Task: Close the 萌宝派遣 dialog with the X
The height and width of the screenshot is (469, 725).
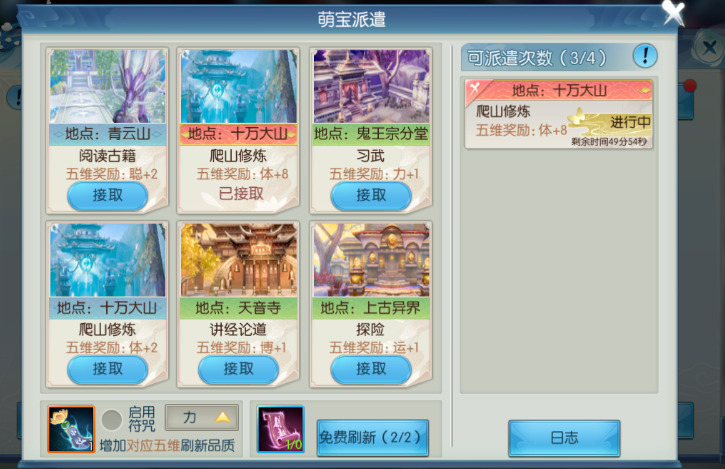Action: 673,12
